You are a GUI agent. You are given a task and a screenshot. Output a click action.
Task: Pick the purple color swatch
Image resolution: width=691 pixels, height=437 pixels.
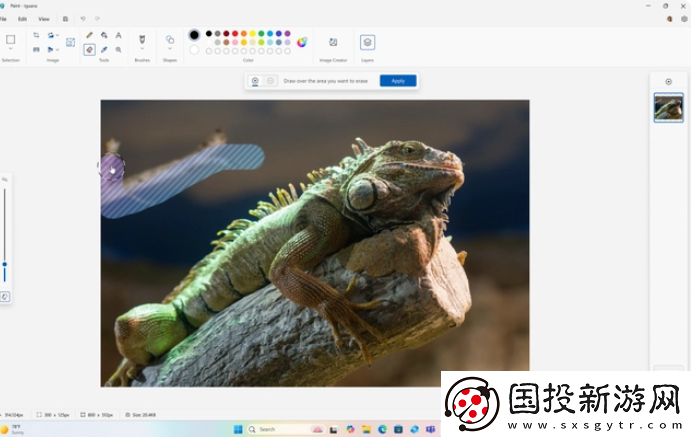tap(287, 33)
